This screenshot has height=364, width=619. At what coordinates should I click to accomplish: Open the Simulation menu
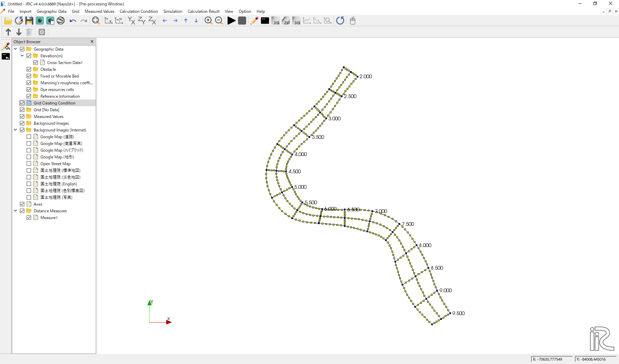tap(173, 11)
